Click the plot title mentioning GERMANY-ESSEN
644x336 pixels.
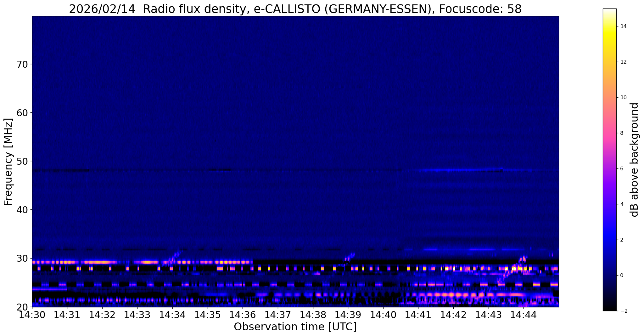coord(295,9)
